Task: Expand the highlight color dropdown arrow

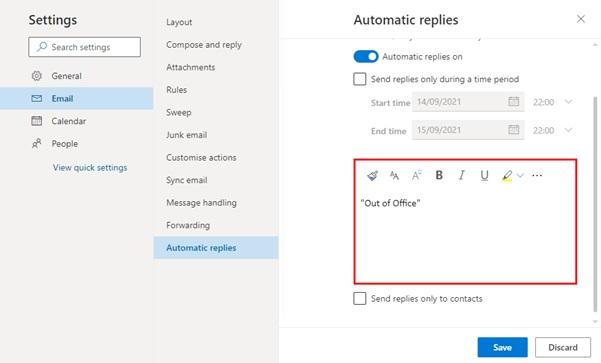Action: pos(520,176)
